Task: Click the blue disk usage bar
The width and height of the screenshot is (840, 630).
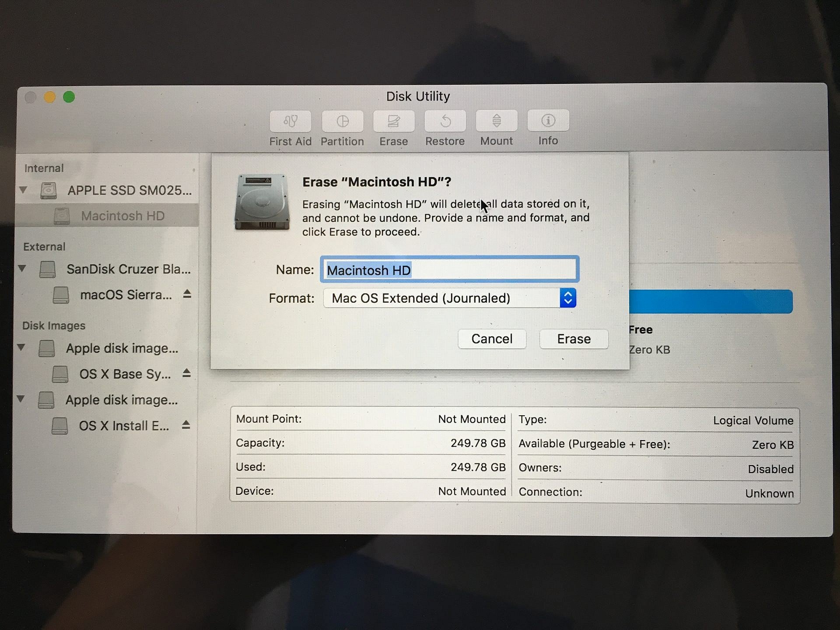Action: 711,301
